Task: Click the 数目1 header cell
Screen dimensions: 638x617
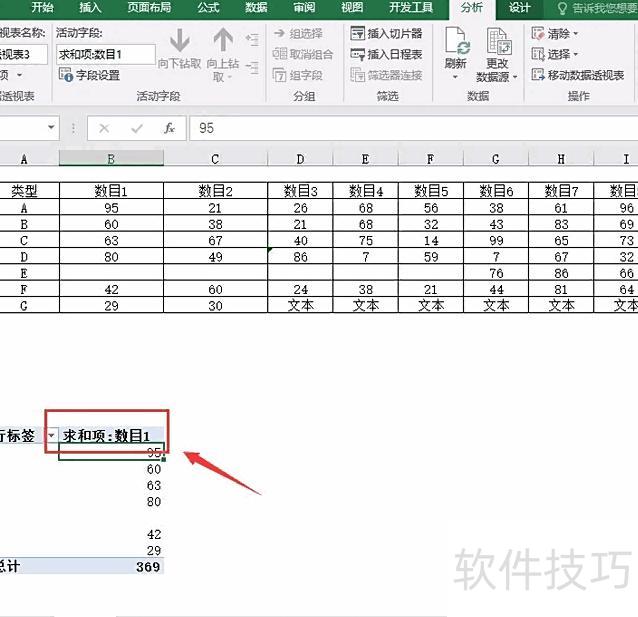Action: (111, 190)
